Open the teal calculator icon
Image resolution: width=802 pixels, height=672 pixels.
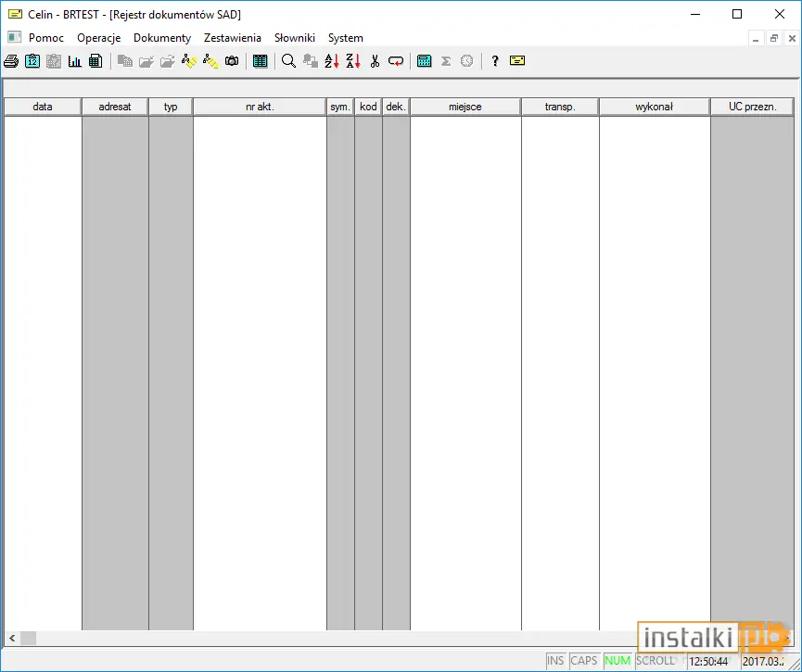tap(424, 61)
